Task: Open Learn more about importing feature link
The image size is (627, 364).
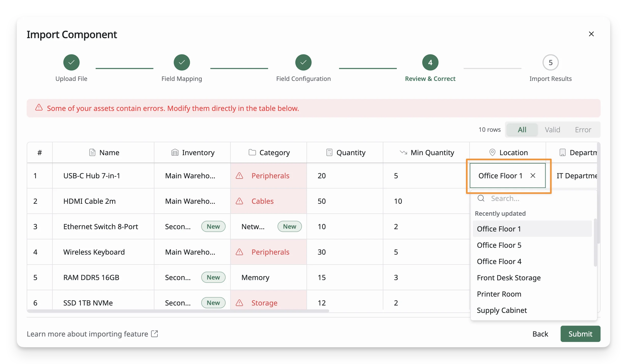Action: pos(92,334)
